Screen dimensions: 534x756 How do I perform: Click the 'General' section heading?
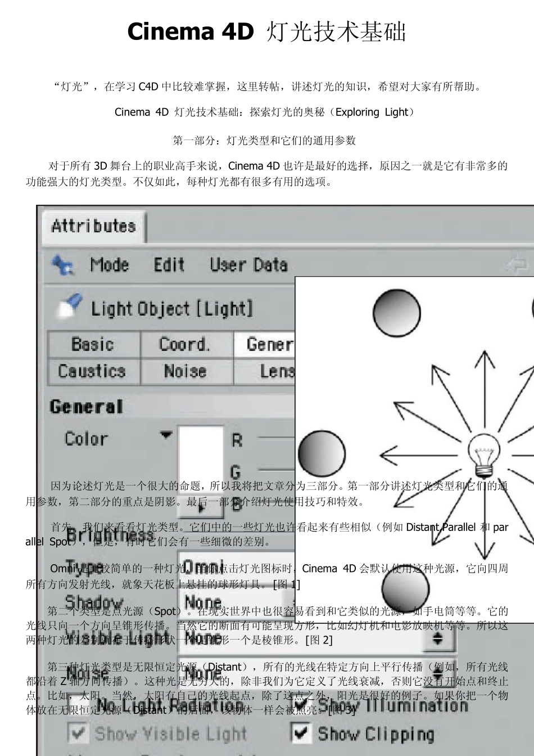(x=86, y=407)
